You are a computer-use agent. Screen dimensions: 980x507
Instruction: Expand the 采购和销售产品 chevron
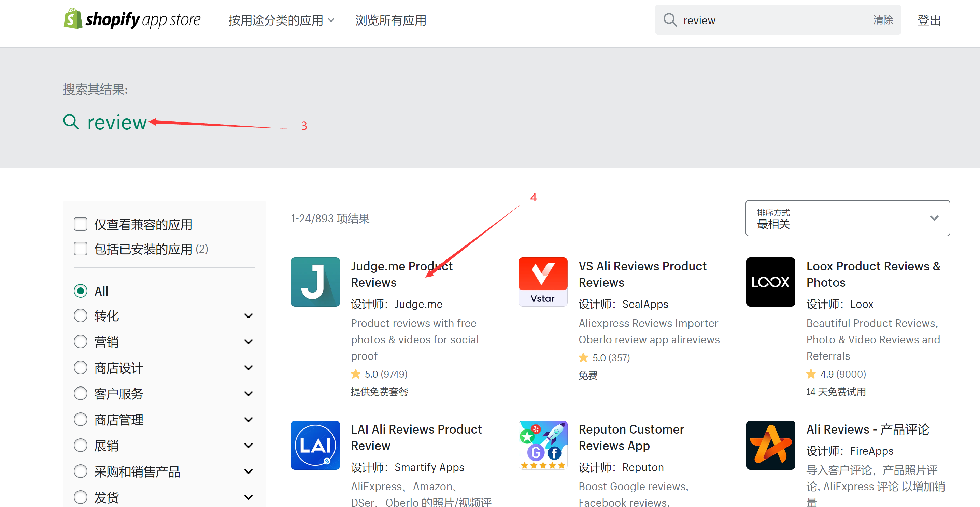[x=248, y=471]
